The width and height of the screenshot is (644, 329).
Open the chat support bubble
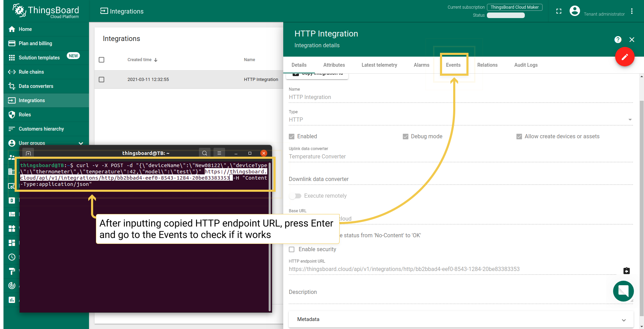pyautogui.click(x=623, y=291)
